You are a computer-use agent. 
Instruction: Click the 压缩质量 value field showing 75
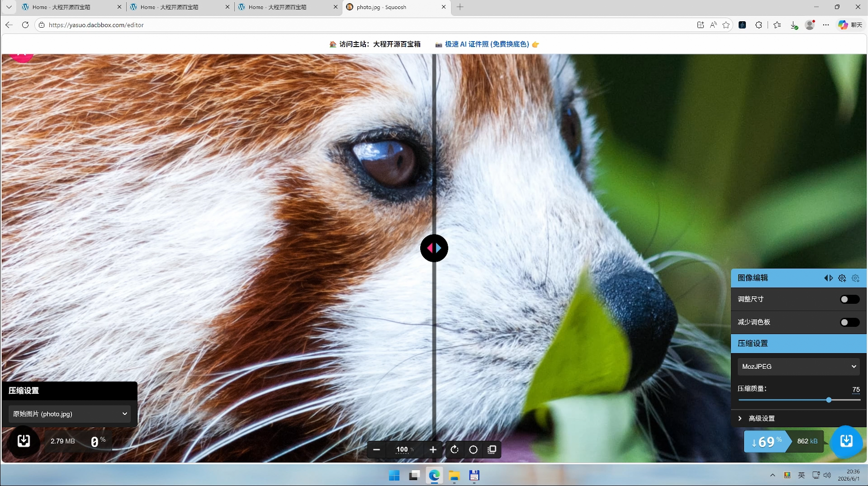[856, 389]
